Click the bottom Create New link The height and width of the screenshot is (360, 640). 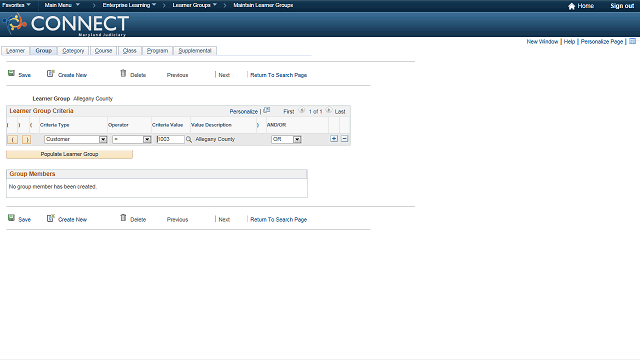coord(72,220)
